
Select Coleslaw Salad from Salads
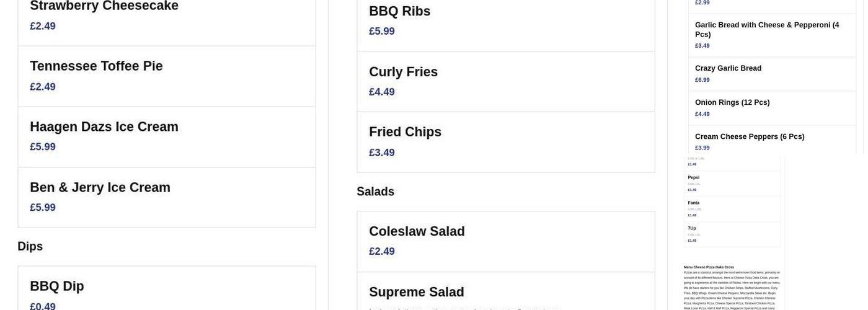[417, 231]
